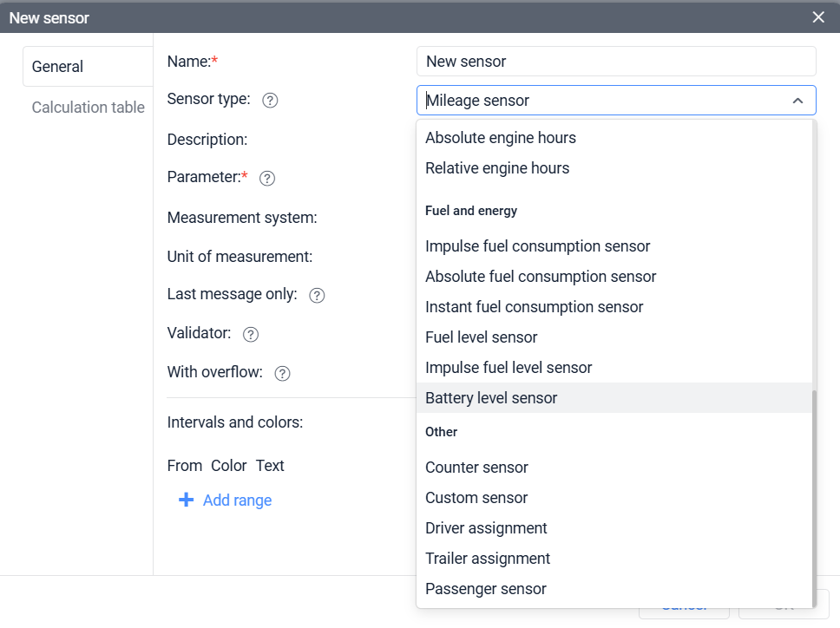
Task: Click help icon next to Last message only
Action: 317,295
